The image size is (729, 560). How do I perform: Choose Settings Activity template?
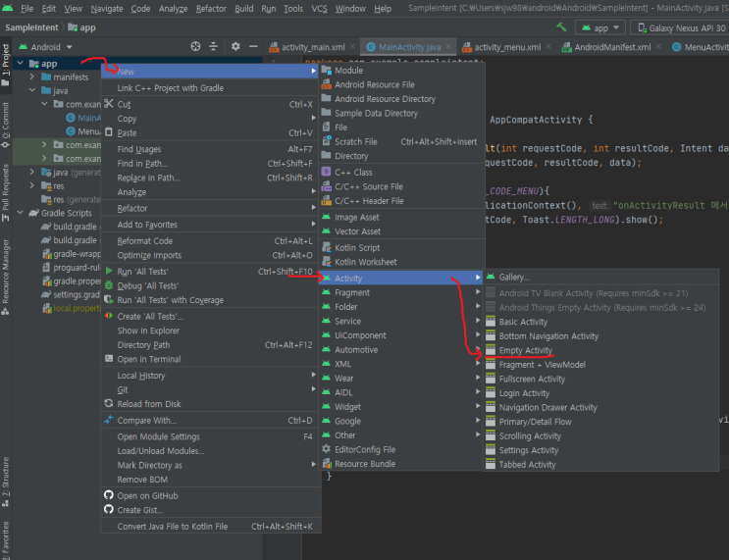click(x=601, y=450)
